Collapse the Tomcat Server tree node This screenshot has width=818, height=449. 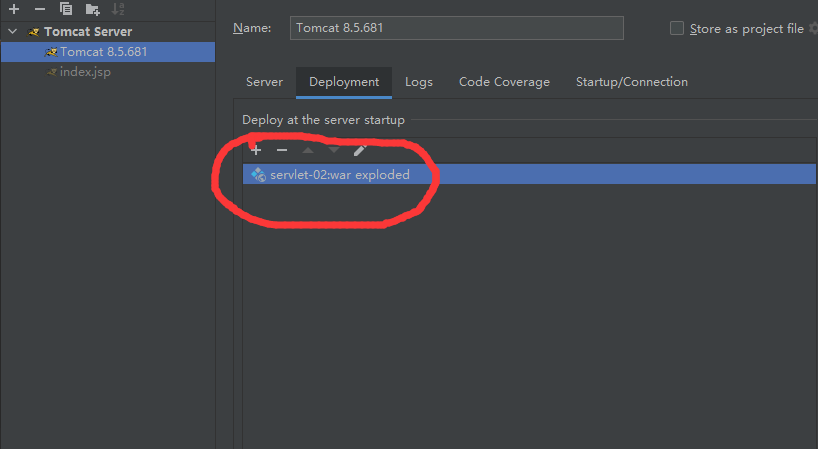tap(13, 31)
